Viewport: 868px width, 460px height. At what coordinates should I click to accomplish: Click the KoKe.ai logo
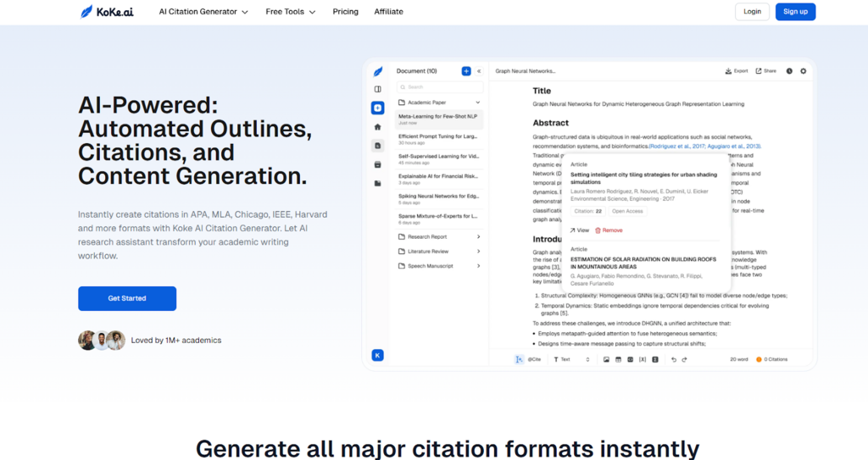coord(107,12)
